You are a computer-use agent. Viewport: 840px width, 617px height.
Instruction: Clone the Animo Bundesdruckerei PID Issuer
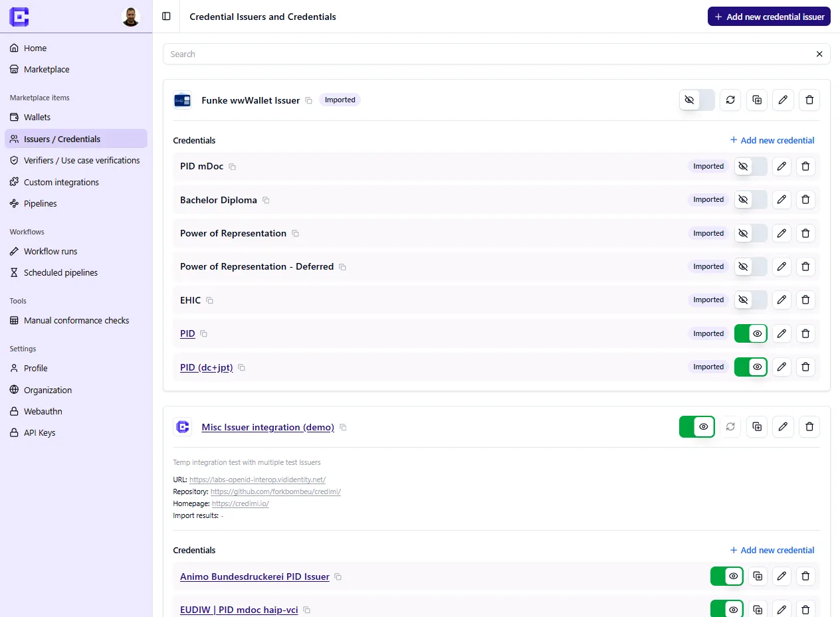pos(758,576)
